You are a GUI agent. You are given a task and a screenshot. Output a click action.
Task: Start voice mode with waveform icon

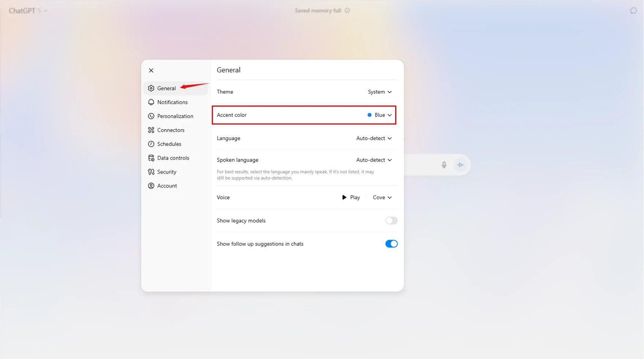pyautogui.click(x=460, y=165)
